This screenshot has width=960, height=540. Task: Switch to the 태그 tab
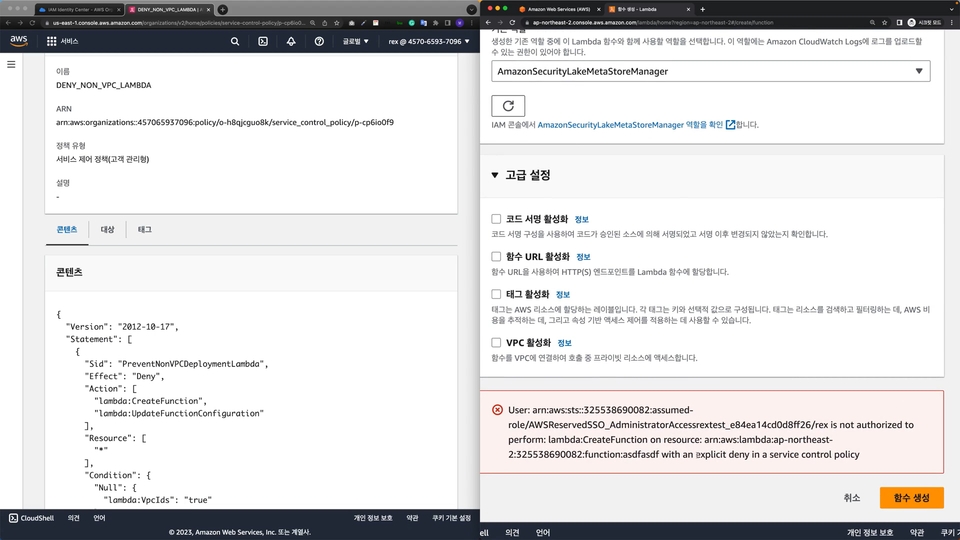[144, 230]
